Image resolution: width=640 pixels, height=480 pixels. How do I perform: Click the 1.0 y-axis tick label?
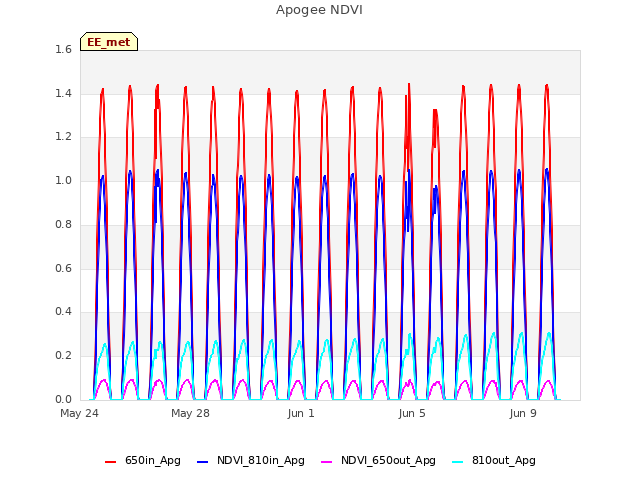[x=63, y=180]
